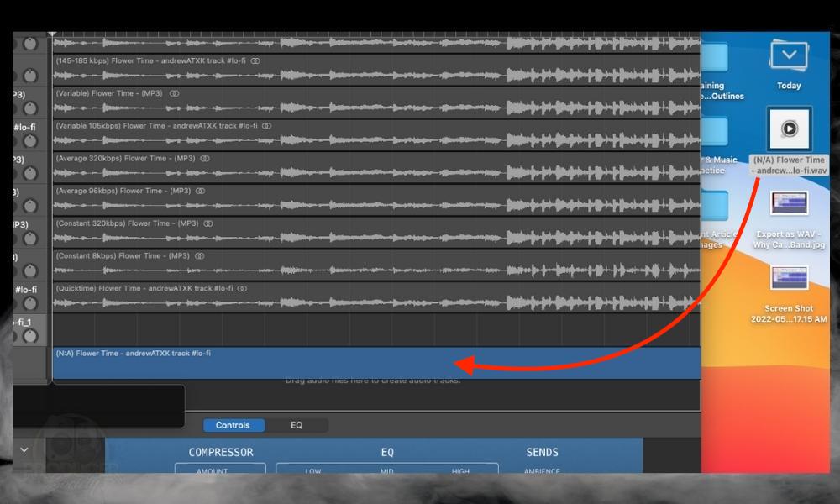Select the blue (N/A) Flower Time region

(376, 363)
